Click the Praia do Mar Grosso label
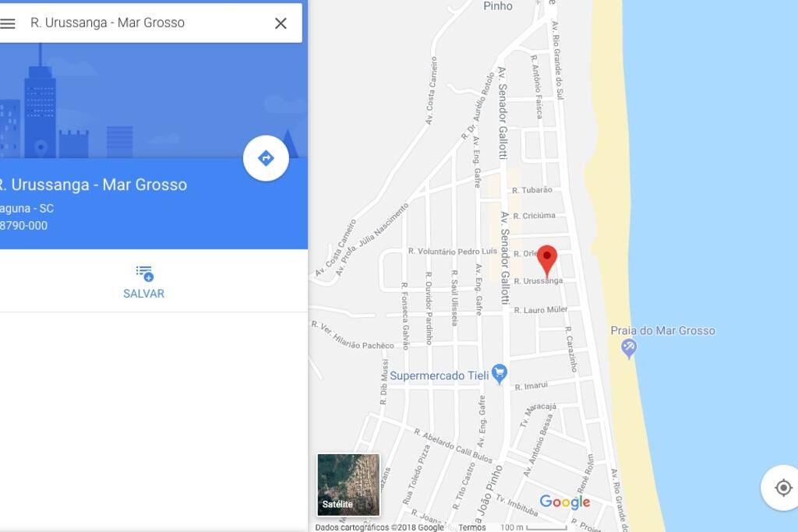The width and height of the screenshot is (798, 532). tap(662, 330)
